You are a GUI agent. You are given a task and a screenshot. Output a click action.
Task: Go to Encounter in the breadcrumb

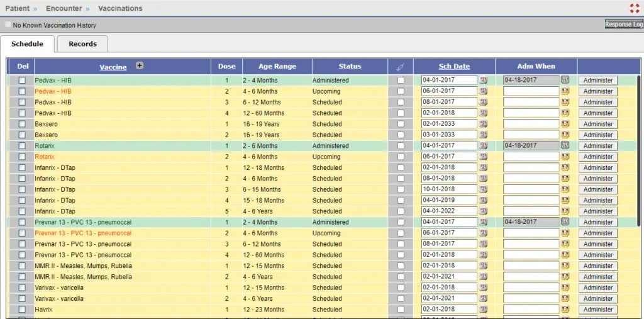point(64,8)
